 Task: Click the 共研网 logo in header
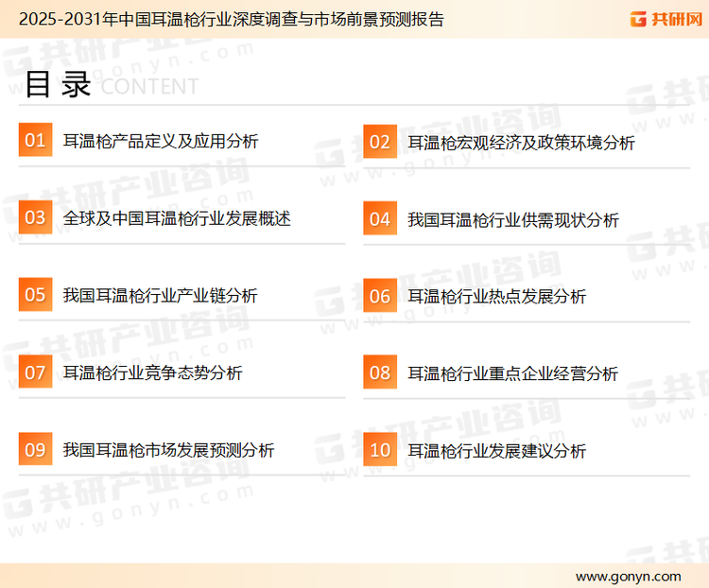coord(666,19)
